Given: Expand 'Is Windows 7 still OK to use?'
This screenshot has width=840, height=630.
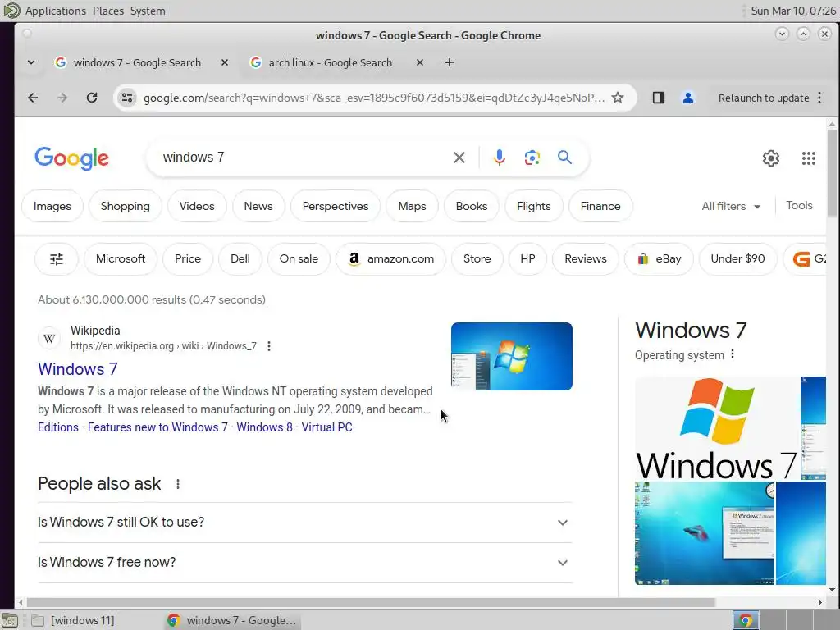Looking at the screenshot, I should point(305,523).
